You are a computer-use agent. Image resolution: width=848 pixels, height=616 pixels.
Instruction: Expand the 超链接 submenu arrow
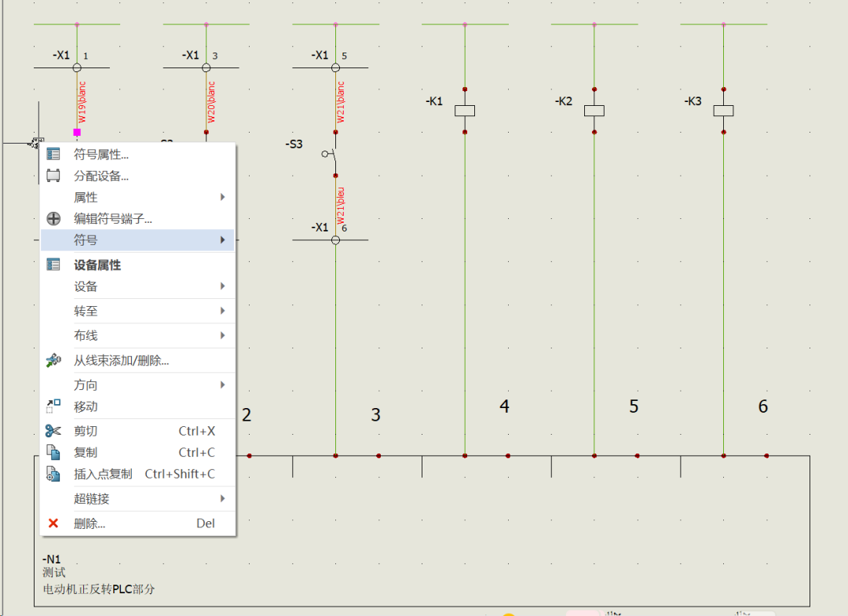[x=222, y=498]
